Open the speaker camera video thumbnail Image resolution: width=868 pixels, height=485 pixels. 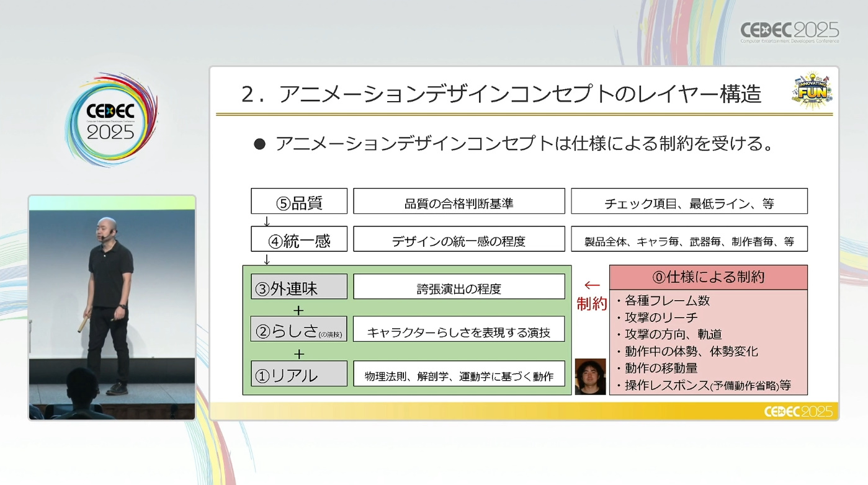point(112,308)
